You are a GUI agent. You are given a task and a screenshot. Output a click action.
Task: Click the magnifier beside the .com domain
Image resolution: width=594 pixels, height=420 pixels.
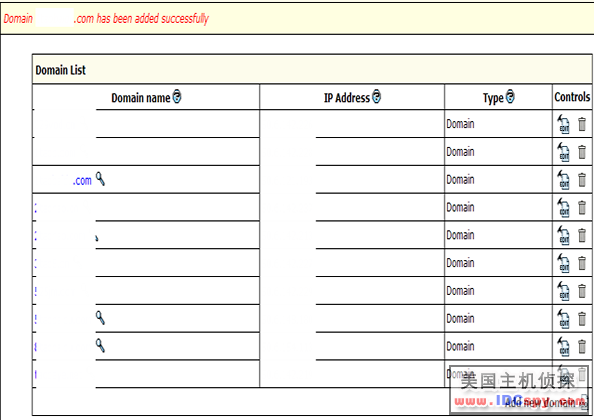point(100,179)
